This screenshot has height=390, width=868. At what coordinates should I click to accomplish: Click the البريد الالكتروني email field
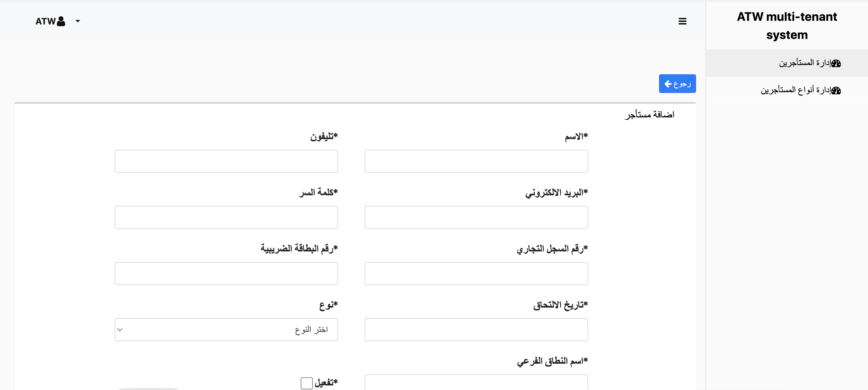click(476, 217)
